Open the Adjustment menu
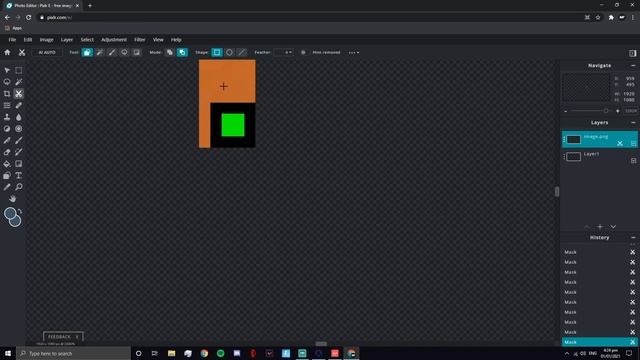This screenshot has width=640, height=360. click(x=114, y=40)
